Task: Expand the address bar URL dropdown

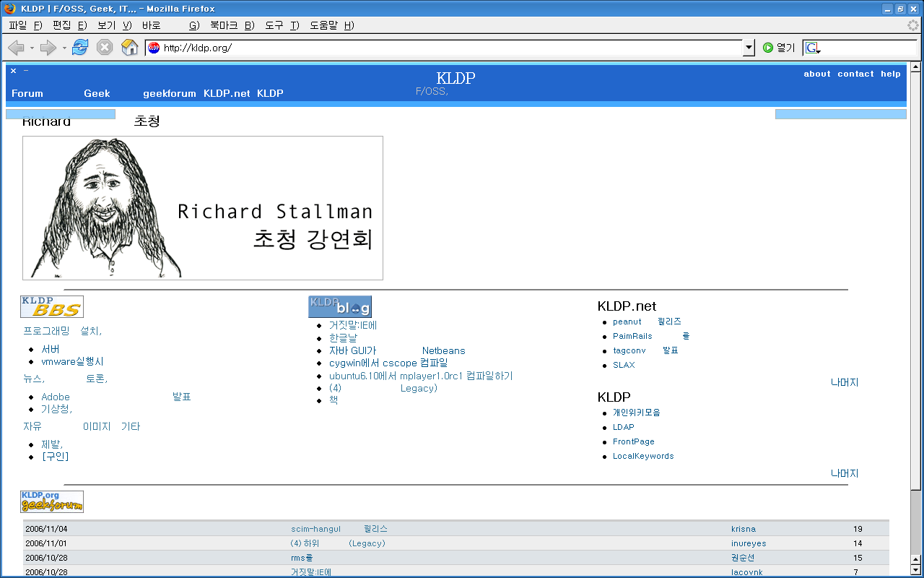Action: pos(749,48)
